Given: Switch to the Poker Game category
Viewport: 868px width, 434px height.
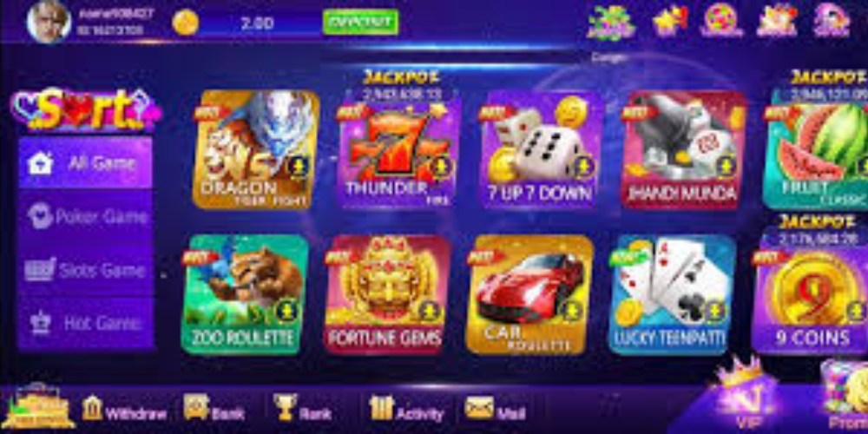Looking at the screenshot, I should coord(85,216).
